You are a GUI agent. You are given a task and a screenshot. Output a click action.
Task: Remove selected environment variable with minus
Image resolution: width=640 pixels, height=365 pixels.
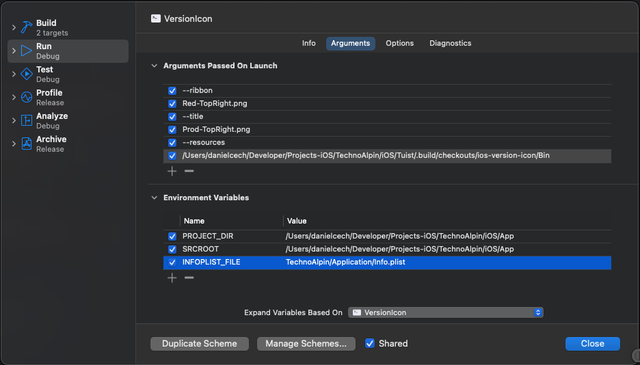click(189, 278)
